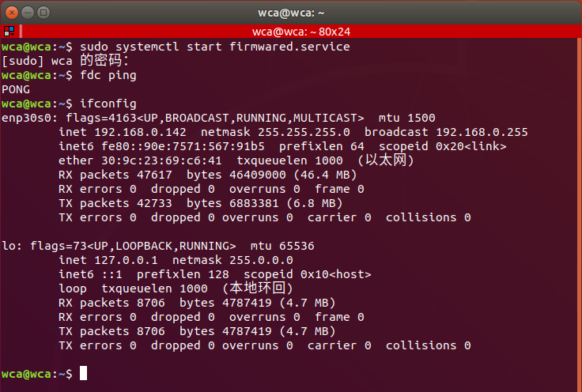Click the 'lo:' loopback interface label
This screenshot has width=582, height=392.
[12, 246]
